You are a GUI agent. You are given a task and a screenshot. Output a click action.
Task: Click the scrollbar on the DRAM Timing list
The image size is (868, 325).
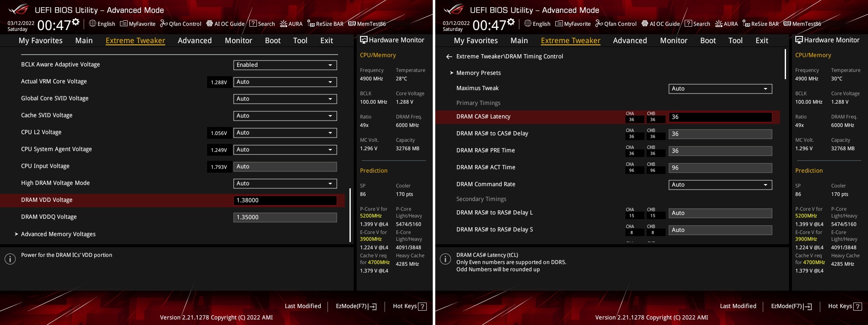pyautogui.click(x=786, y=64)
